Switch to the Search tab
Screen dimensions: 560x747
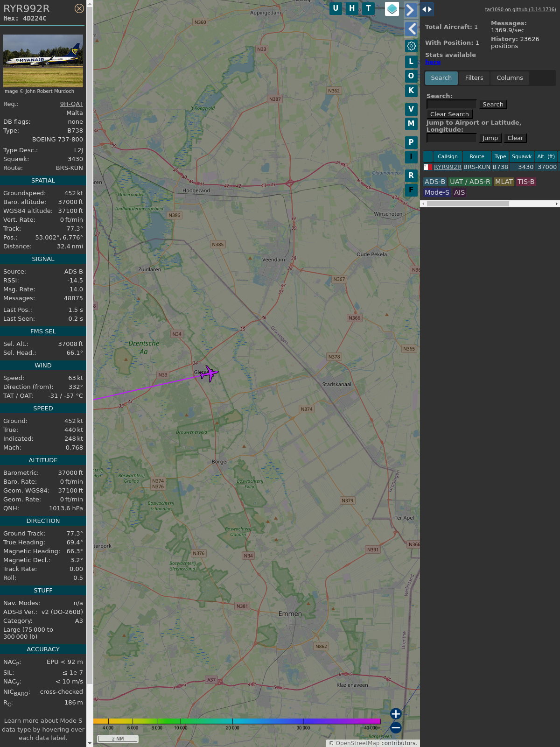coord(441,78)
